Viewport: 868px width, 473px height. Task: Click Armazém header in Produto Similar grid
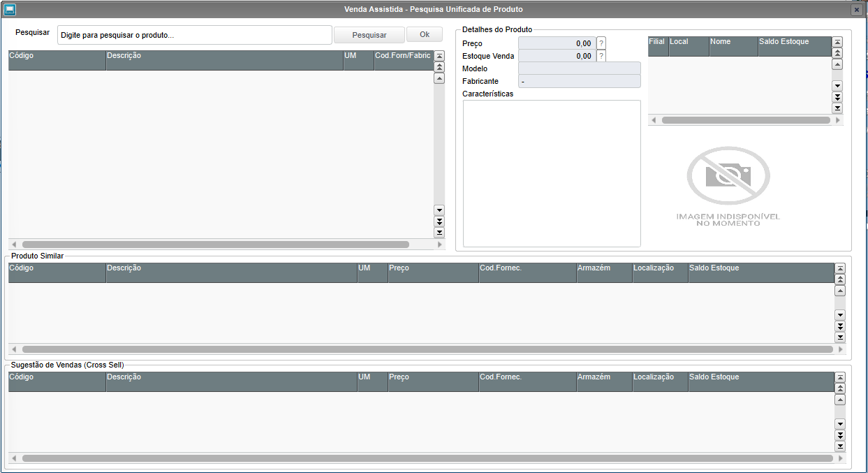pos(605,273)
